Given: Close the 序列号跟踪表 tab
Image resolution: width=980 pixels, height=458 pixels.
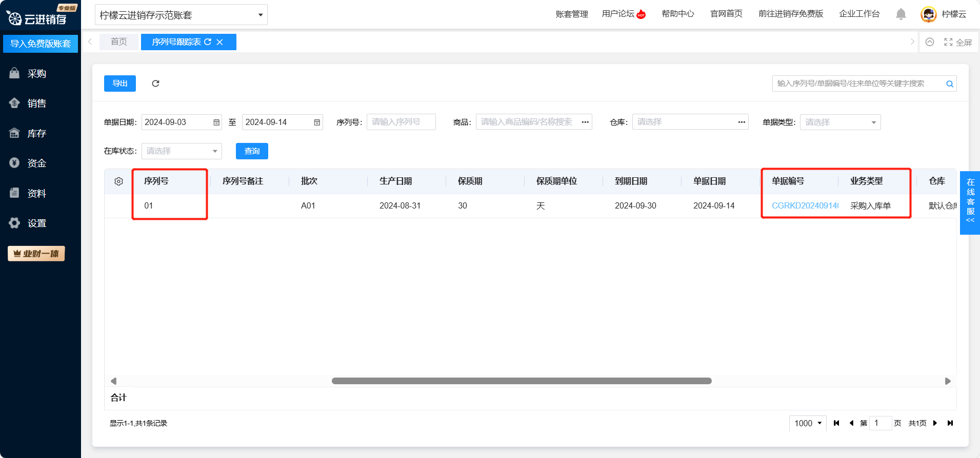Looking at the screenshot, I should pos(219,42).
